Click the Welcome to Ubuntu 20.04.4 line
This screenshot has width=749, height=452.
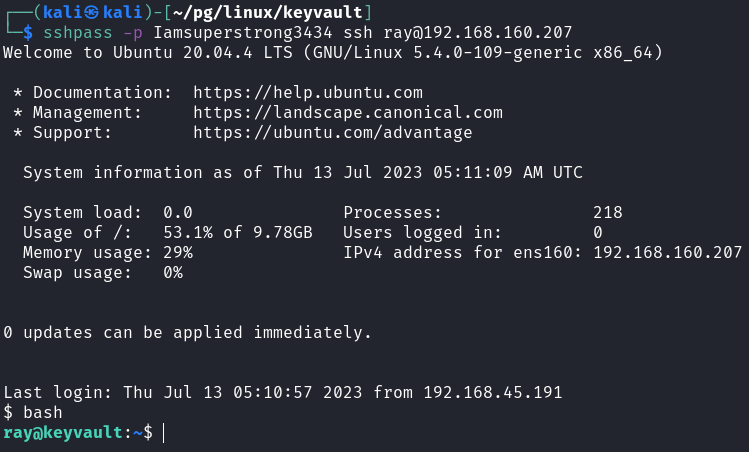[333, 51]
